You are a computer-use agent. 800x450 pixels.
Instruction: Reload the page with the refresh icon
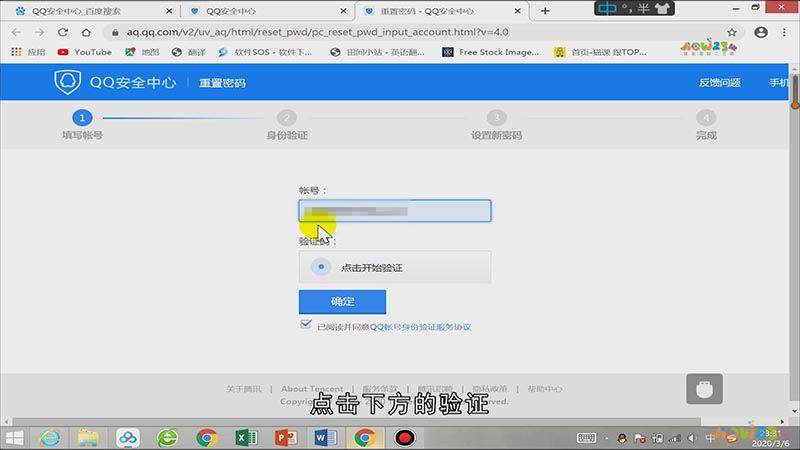point(63,32)
